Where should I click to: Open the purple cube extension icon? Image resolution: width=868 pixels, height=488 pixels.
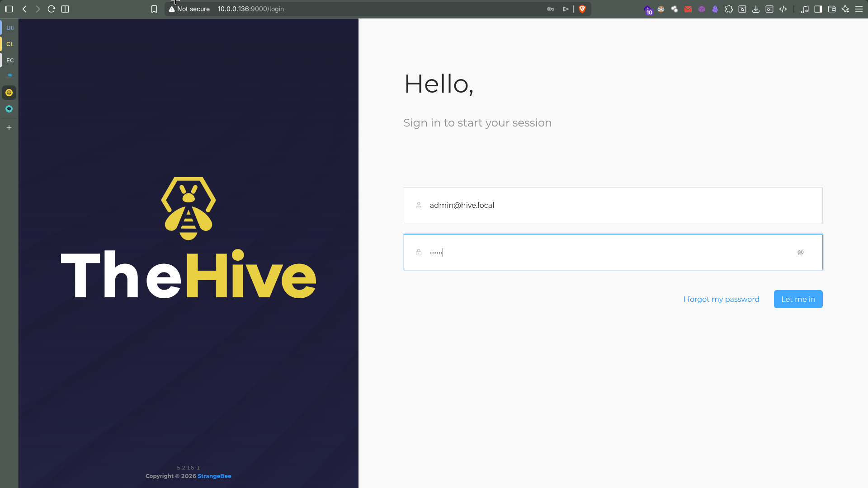click(x=702, y=9)
